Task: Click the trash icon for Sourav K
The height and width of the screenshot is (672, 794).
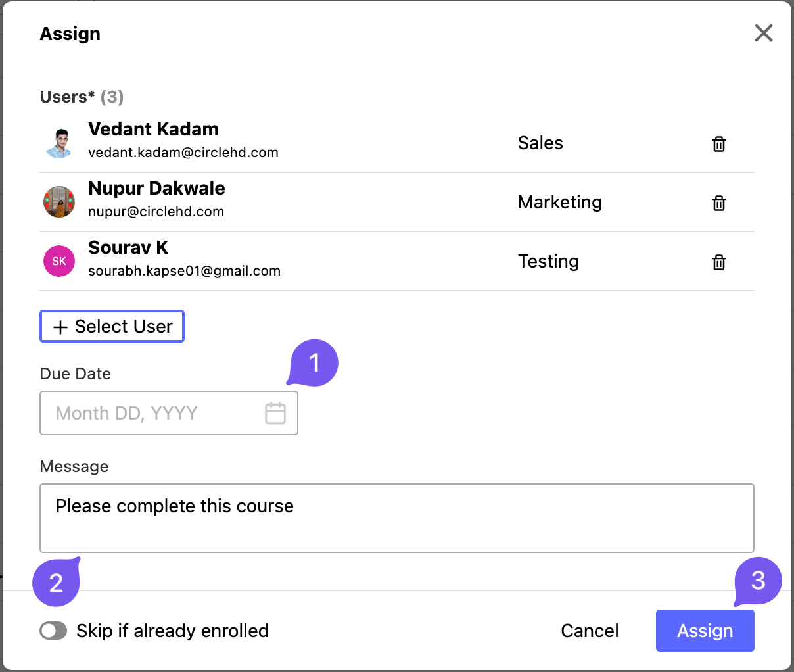Action: tap(719, 262)
